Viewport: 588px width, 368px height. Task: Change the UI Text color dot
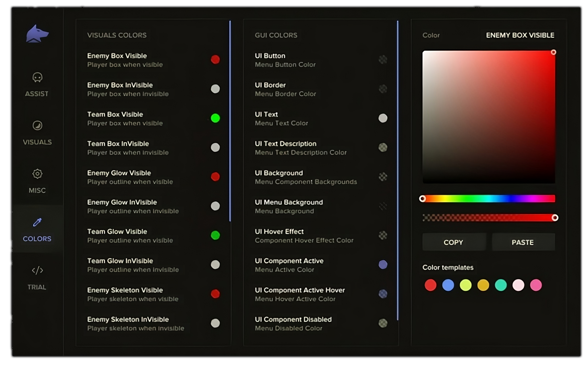tap(382, 118)
